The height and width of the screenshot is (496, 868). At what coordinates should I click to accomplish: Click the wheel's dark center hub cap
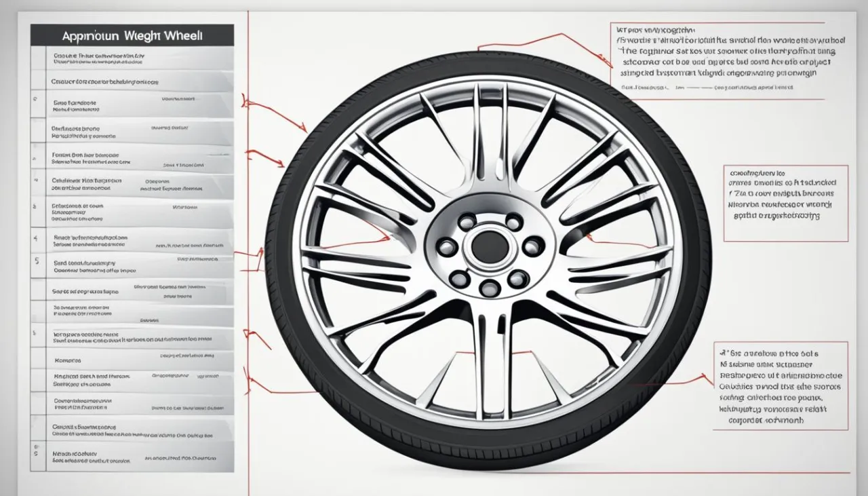tap(490, 246)
